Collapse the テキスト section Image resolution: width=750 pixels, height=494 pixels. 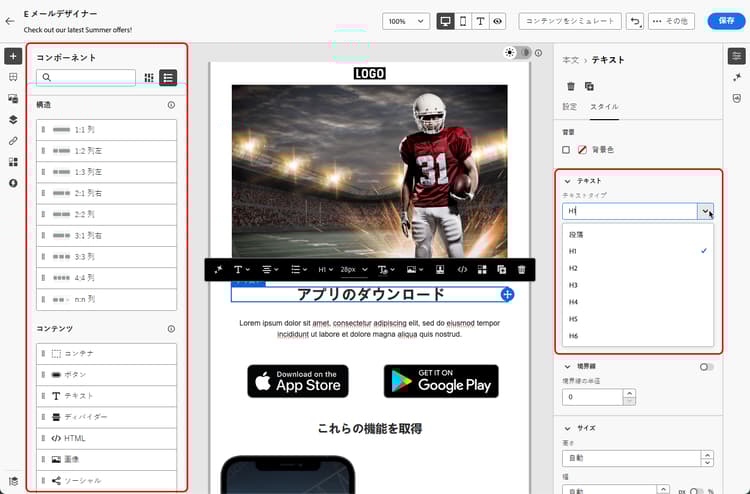[x=567, y=181]
